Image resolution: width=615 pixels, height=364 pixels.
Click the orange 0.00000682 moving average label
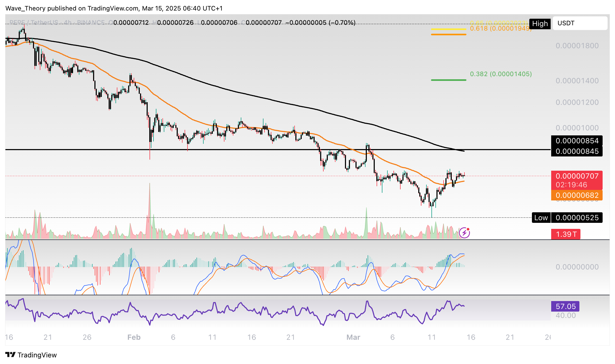pyautogui.click(x=576, y=195)
